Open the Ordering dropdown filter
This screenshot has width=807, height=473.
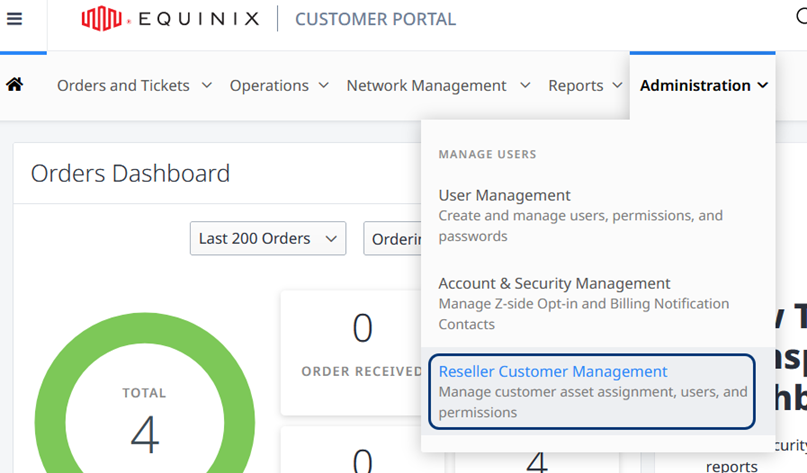tap(393, 238)
